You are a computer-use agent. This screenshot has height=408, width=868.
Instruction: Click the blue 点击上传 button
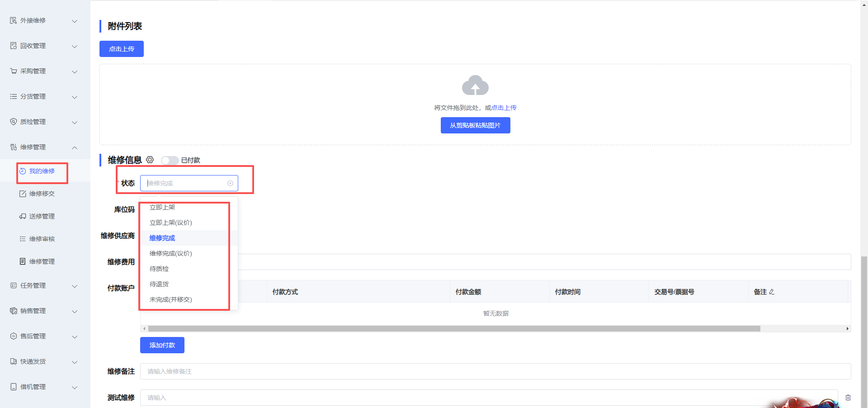(x=122, y=49)
